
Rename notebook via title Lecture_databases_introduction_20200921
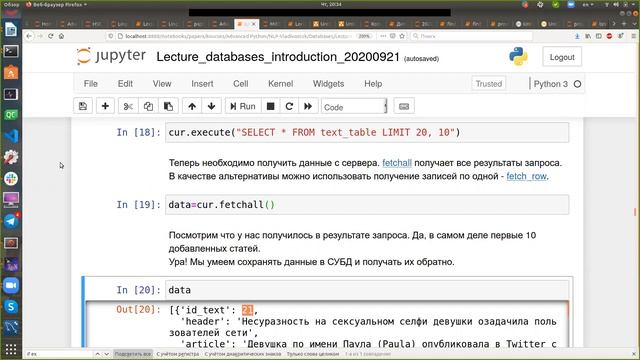278,57
